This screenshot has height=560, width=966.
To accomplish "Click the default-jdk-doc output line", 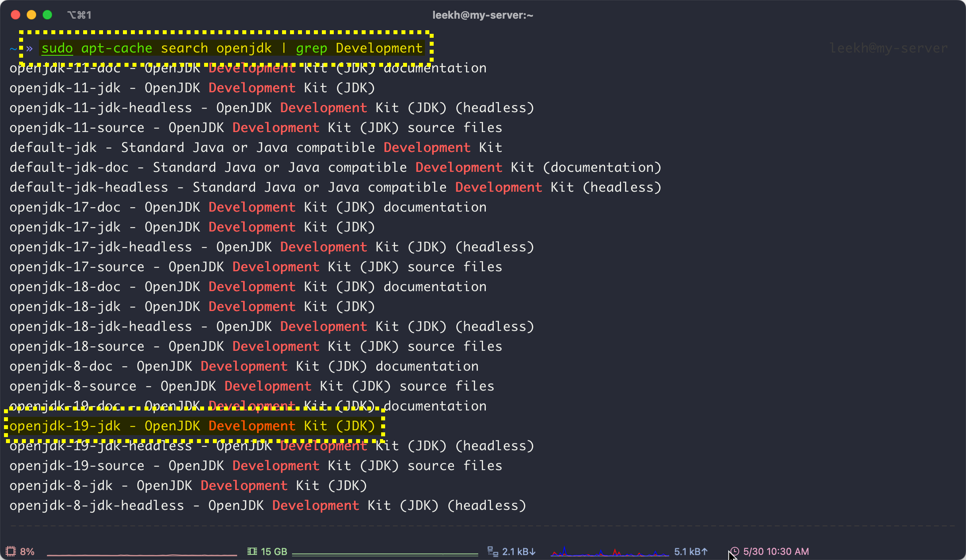I will click(x=335, y=167).
